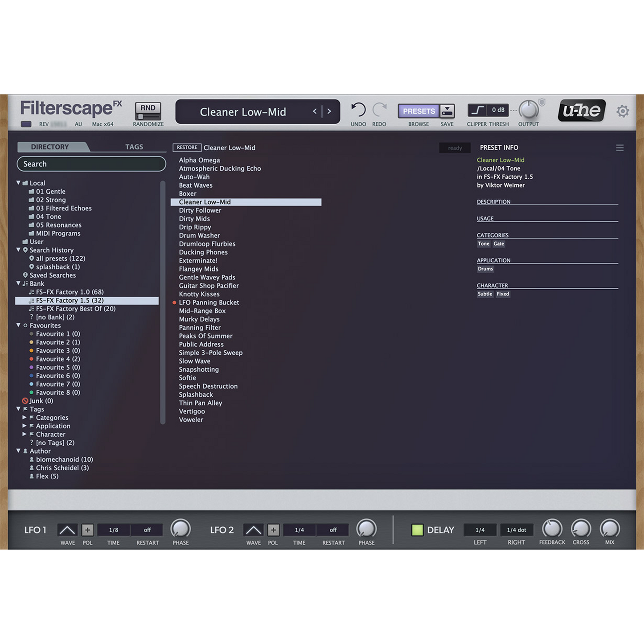This screenshot has width=644, height=644.
Task: Select the Directory tab
Action: [x=50, y=147]
